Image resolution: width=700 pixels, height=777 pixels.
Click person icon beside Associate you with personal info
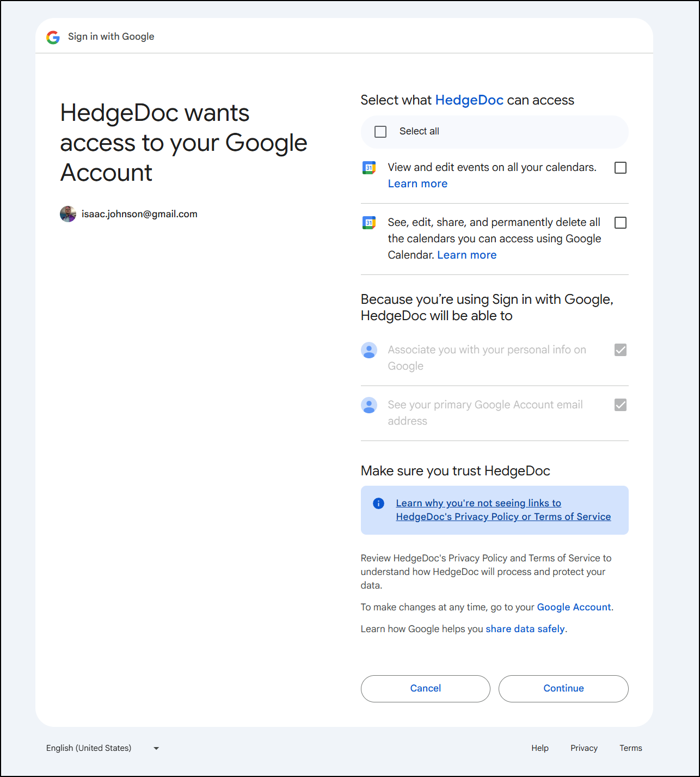click(369, 350)
